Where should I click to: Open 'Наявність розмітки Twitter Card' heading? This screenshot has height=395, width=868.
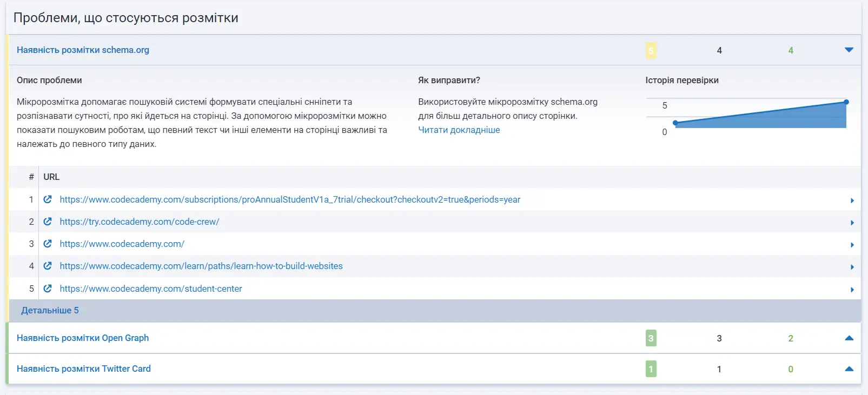pos(84,369)
